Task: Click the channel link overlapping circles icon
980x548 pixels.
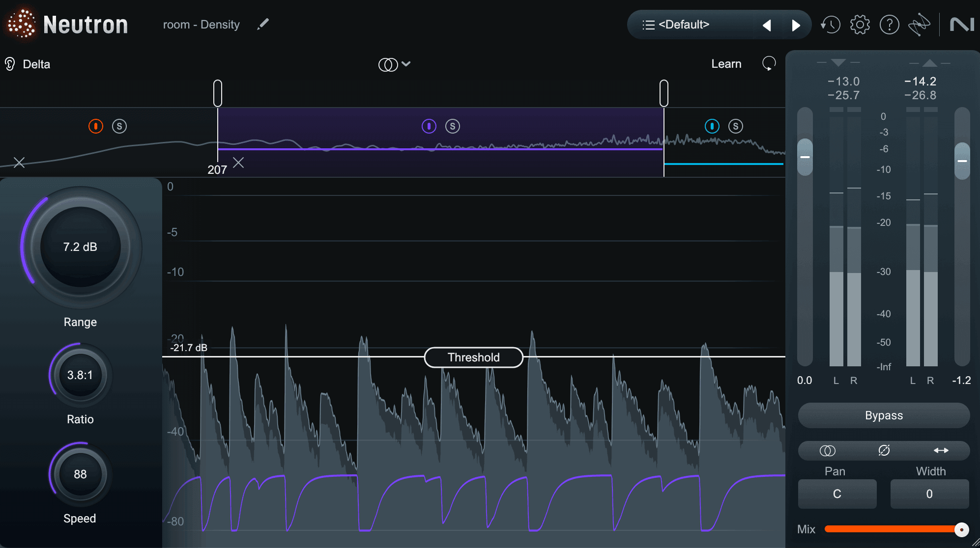Action: point(828,450)
